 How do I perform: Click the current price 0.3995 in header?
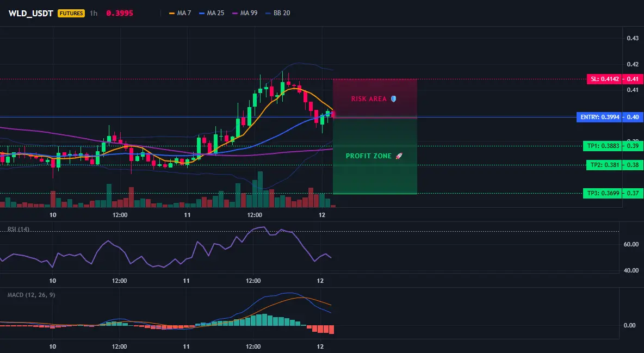pyautogui.click(x=120, y=13)
